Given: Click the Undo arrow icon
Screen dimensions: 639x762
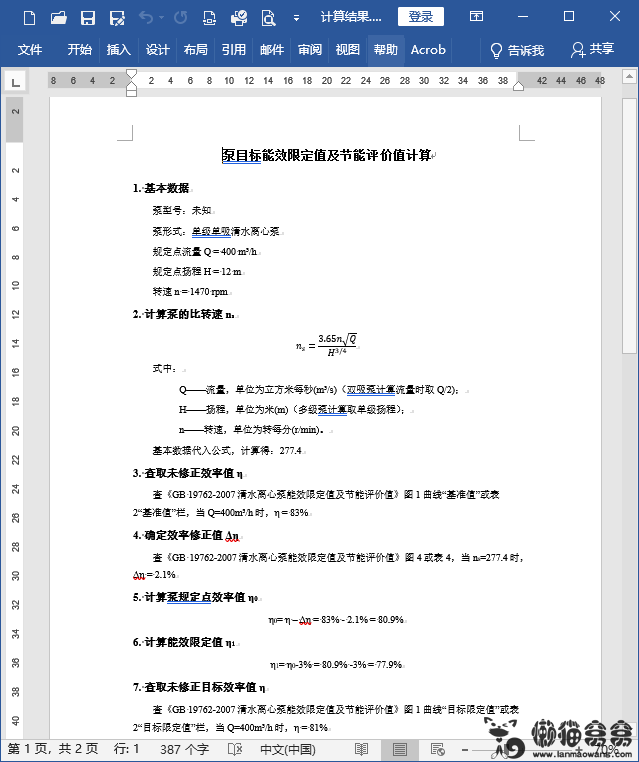Looking at the screenshot, I should click(146, 17).
